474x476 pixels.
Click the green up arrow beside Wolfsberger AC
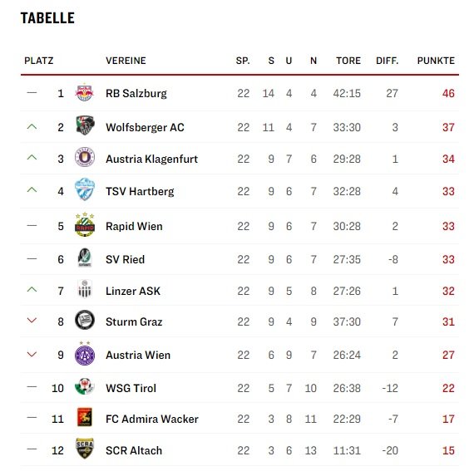point(32,126)
